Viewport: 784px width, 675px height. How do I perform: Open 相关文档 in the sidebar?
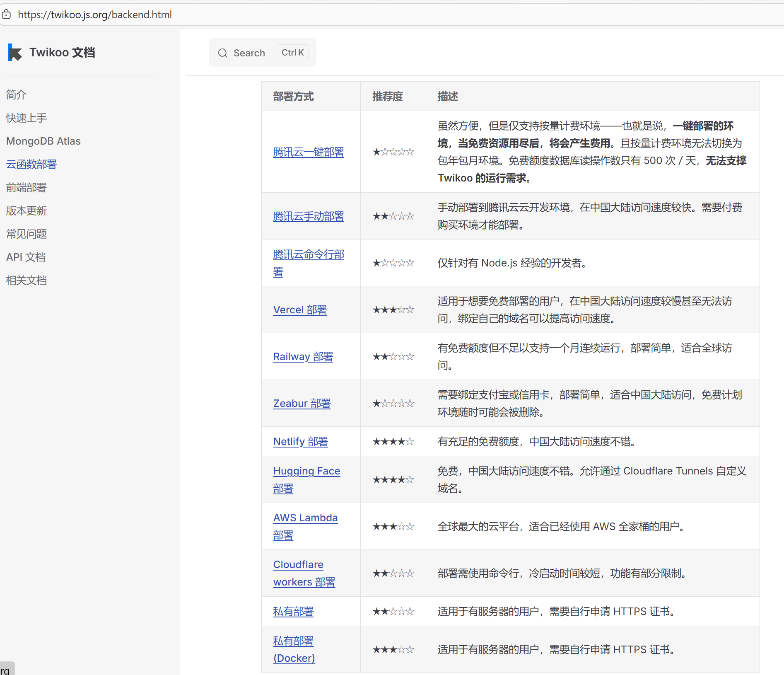(x=27, y=280)
